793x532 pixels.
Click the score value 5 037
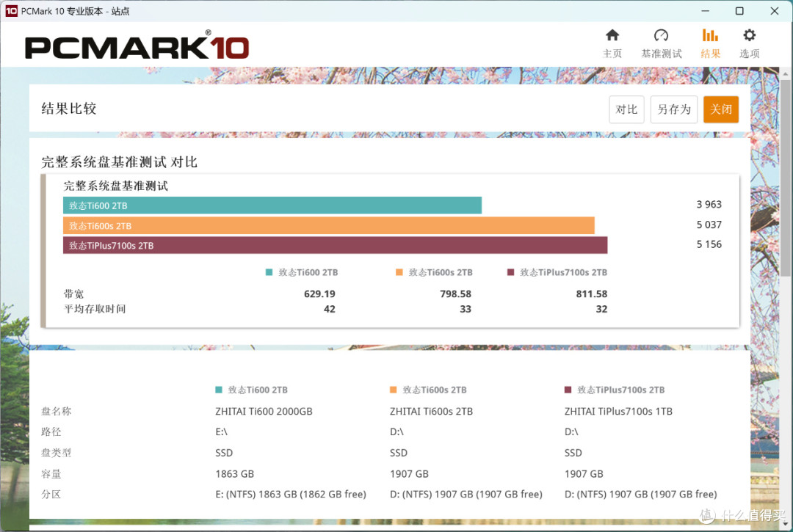[709, 225]
